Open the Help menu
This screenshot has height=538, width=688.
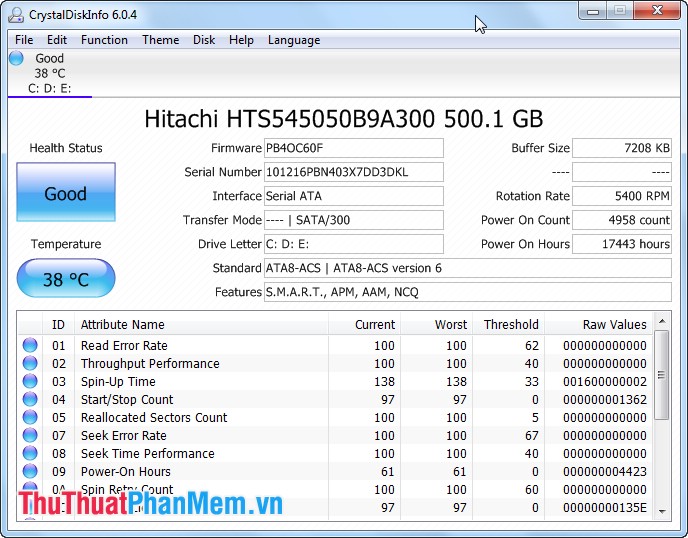[x=241, y=40]
